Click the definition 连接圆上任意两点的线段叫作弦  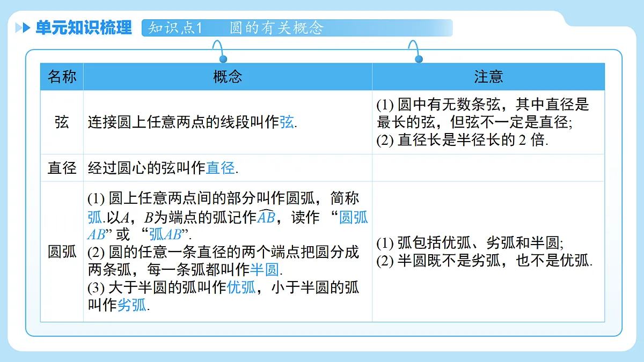tap(192, 122)
